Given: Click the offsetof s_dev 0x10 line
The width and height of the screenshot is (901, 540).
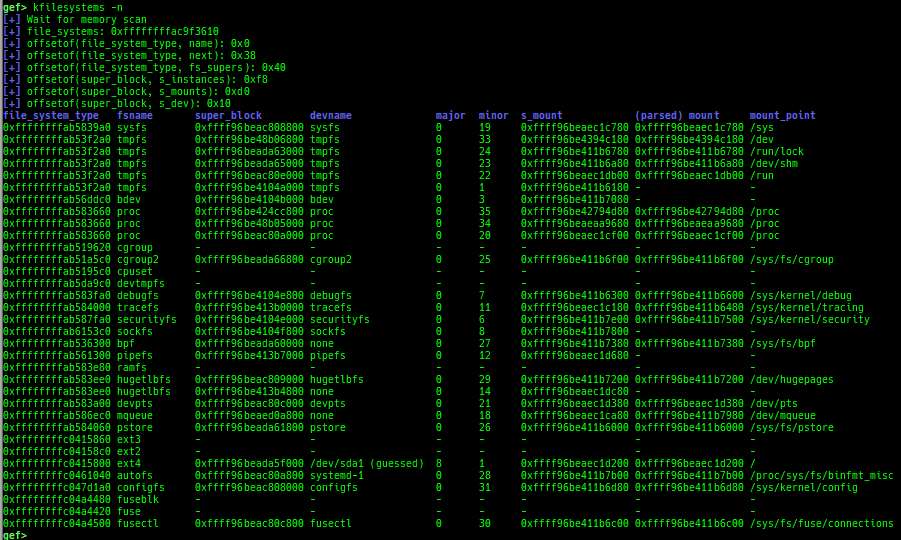Looking at the screenshot, I should [x=117, y=103].
